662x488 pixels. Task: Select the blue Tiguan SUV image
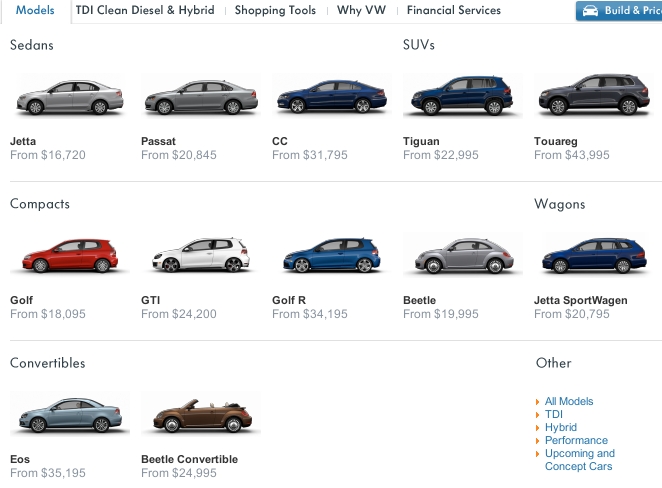pos(462,95)
